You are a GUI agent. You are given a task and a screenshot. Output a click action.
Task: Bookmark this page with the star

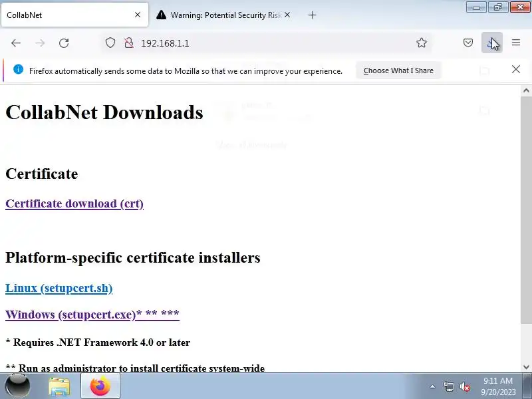tap(422, 43)
